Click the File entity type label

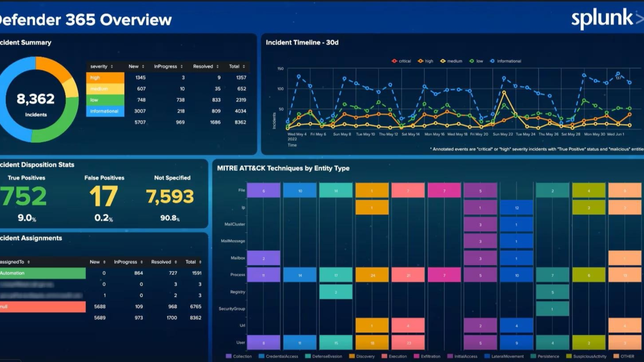point(241,190)
